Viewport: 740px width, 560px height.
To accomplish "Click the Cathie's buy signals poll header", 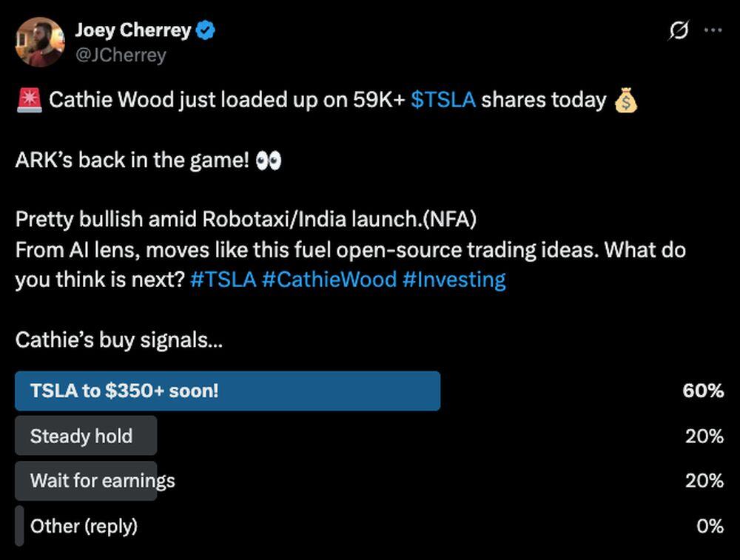I will point(118,340).
